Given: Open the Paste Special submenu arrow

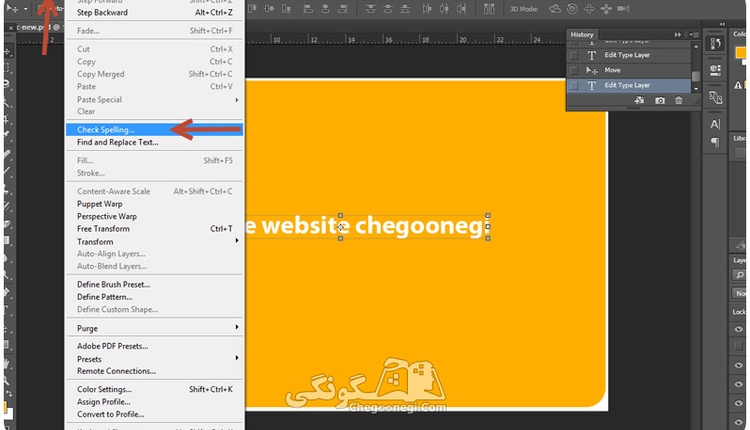Looking at the screenshot, I should coord(237,100).
